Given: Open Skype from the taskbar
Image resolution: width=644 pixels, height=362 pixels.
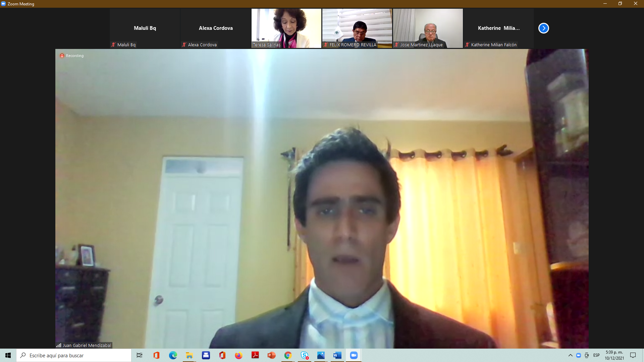Looking at the screenshot, I should click(305, 355).
